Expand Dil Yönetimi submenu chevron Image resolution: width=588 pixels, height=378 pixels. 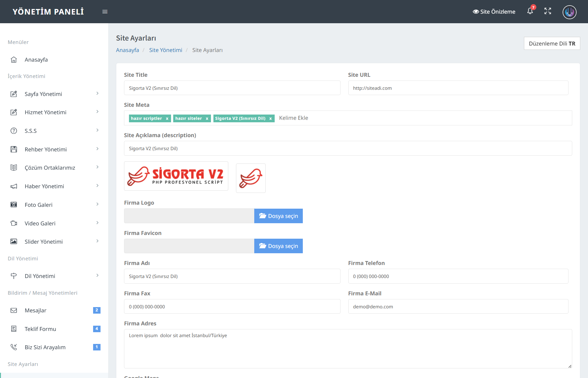[x=97, y=276]
